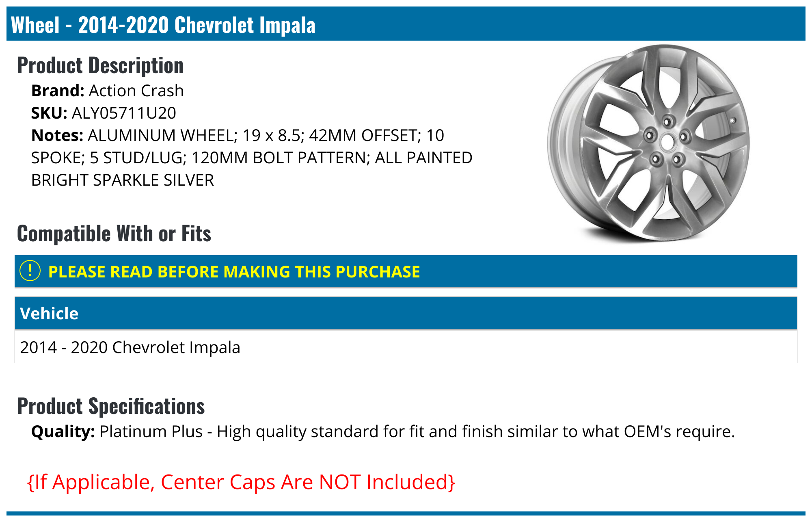Image resolution: width=812 pixels, height=522 pixels.
Task: Click the 'BRIGHT SPARKLE SILVER' finish text
Action: 123,180
